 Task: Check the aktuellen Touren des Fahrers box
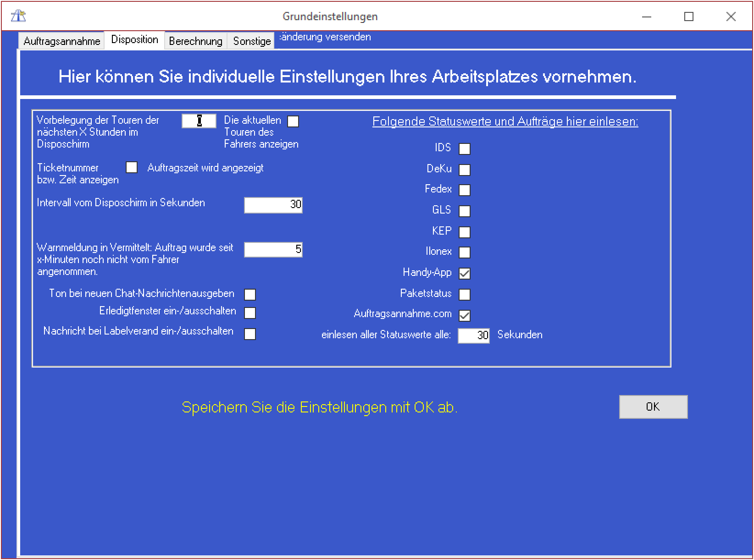[x=293, y=121]
